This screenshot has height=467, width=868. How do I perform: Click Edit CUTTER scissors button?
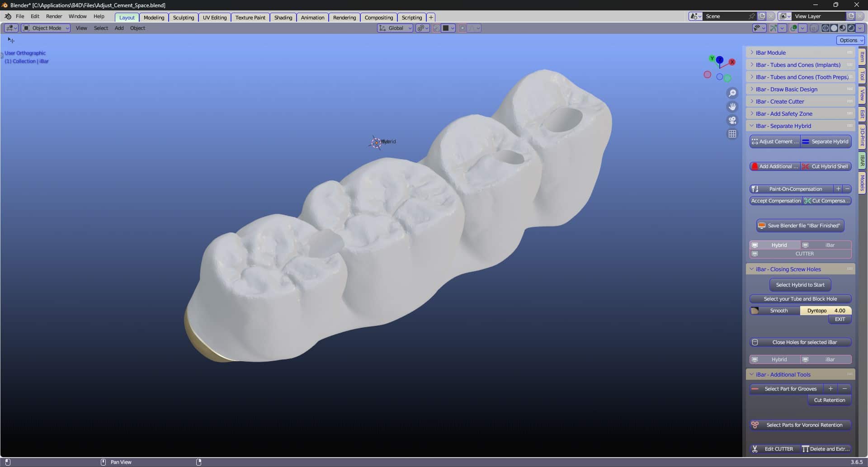(x=775, y=449)
